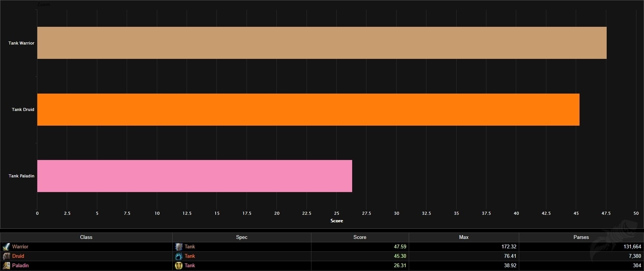Select the pink Tank Paladin bar
This screenshot has width=644, height=271.
coord(195,176)
